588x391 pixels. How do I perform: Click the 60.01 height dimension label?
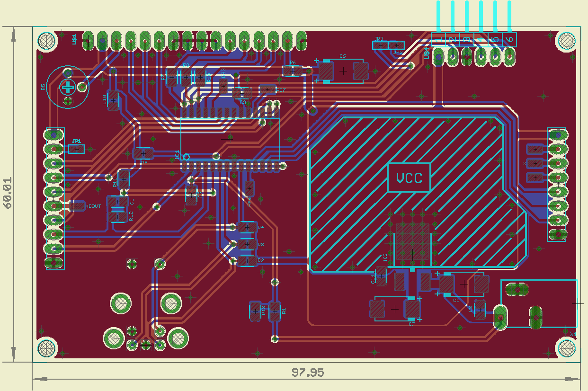(8, 193)
